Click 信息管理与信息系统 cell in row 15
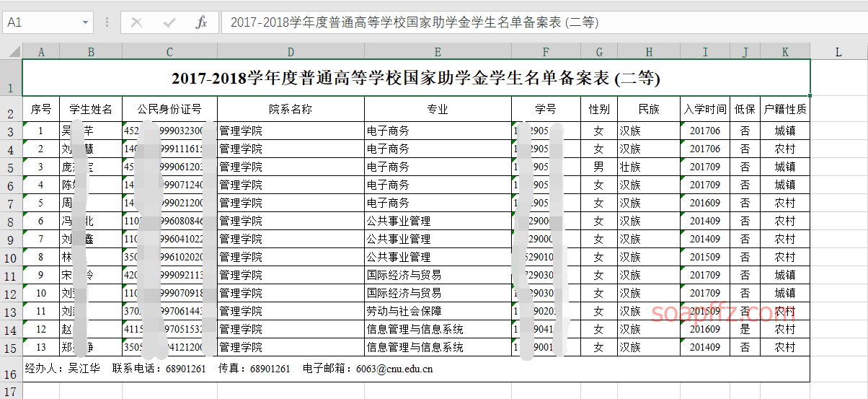 coord(438,348)
